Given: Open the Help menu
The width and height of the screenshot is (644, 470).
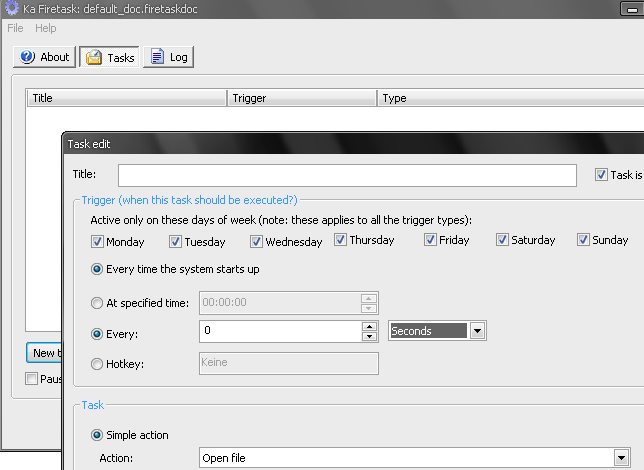Looking at the screenshot, I should coord(46,28).
